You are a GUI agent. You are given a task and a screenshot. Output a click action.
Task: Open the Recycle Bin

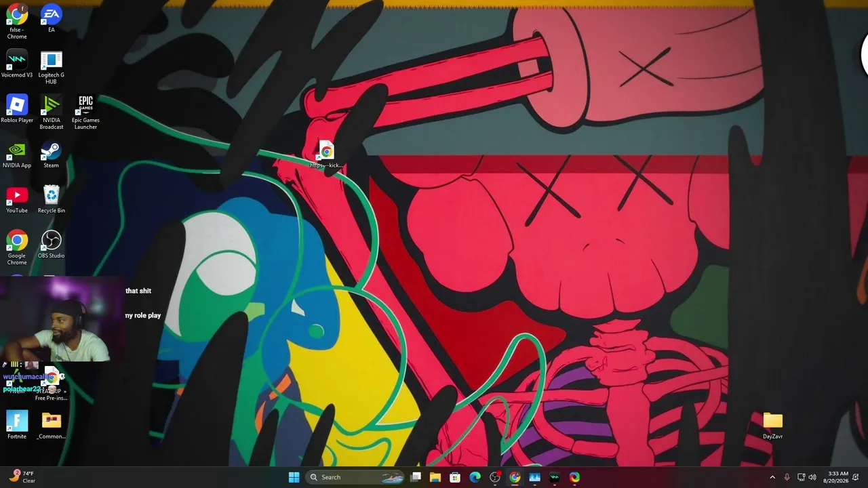point(51,199)
